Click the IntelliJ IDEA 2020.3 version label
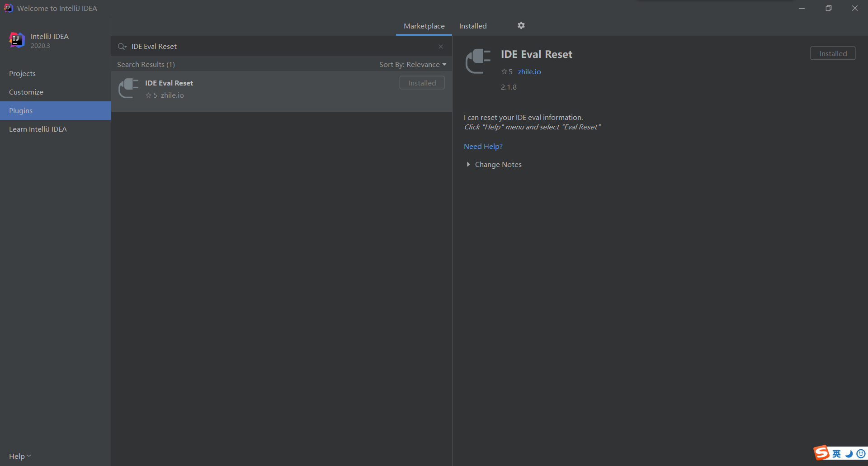This screenshot has height=466, width=868. [x=40, y=46]
